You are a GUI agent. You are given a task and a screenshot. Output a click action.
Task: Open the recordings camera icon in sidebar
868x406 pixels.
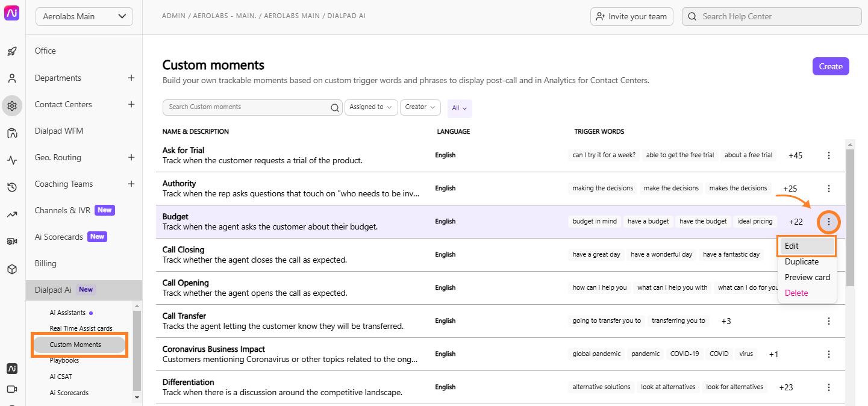point(11,242)
